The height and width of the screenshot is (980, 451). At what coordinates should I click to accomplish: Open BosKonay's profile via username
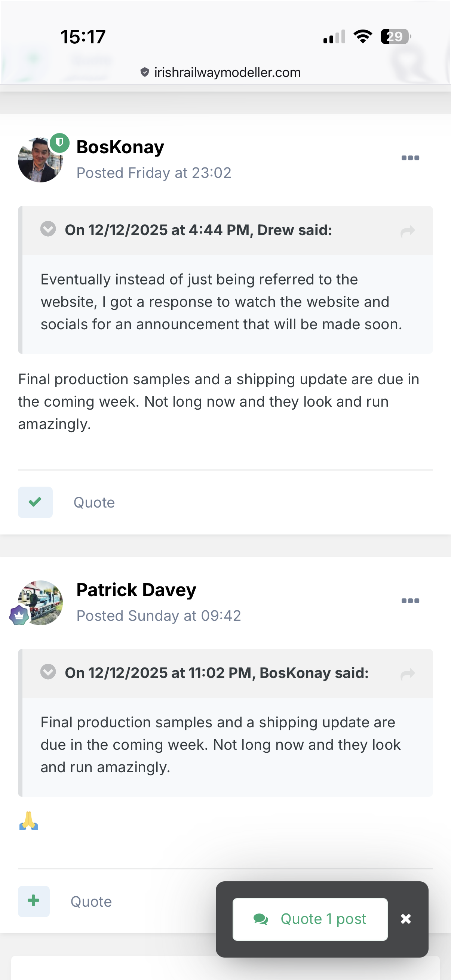120,147
